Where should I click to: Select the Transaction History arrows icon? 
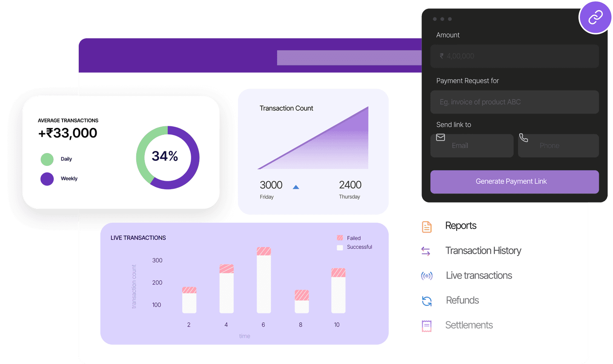pos(426,251)
